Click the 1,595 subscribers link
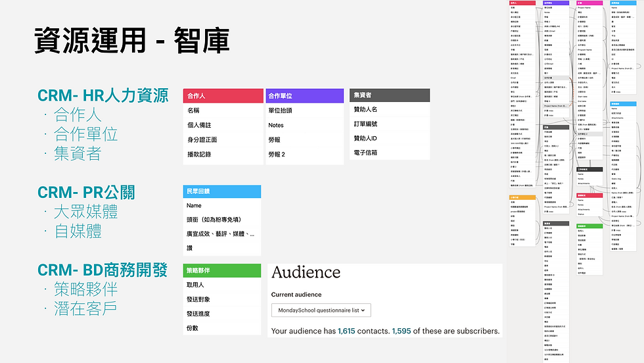Screen dimensions: 644x363 pos(402,331)
